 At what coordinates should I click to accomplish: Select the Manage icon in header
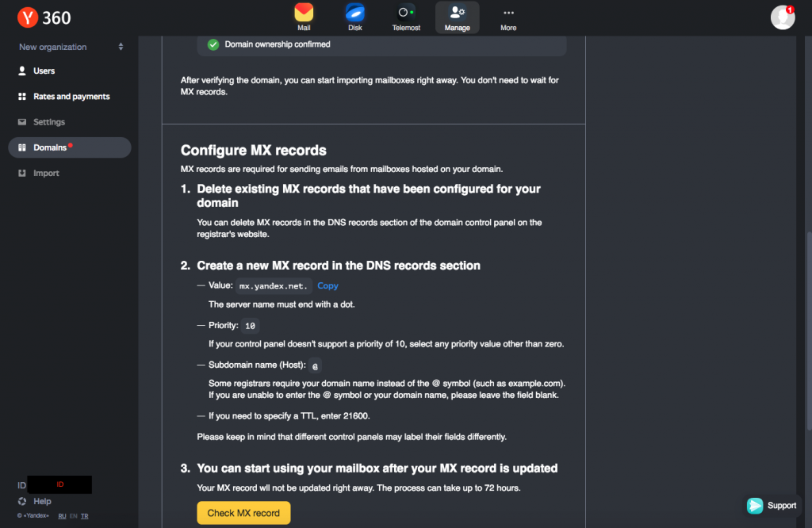click(x=458, y=17)
